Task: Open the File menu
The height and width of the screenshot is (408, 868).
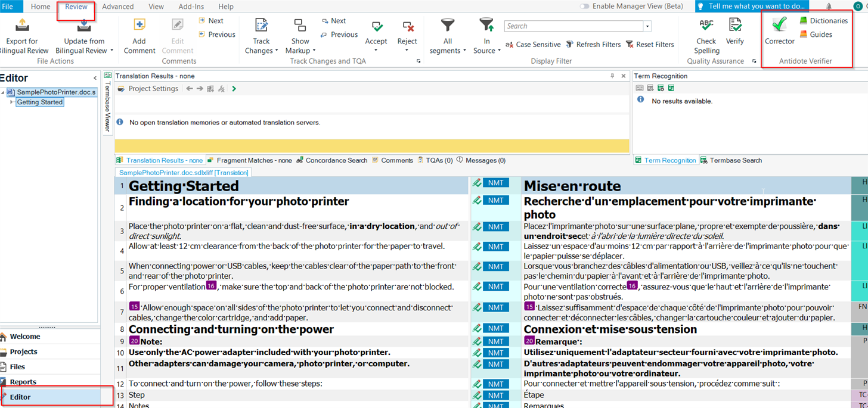Action: (x=8, y=7)
